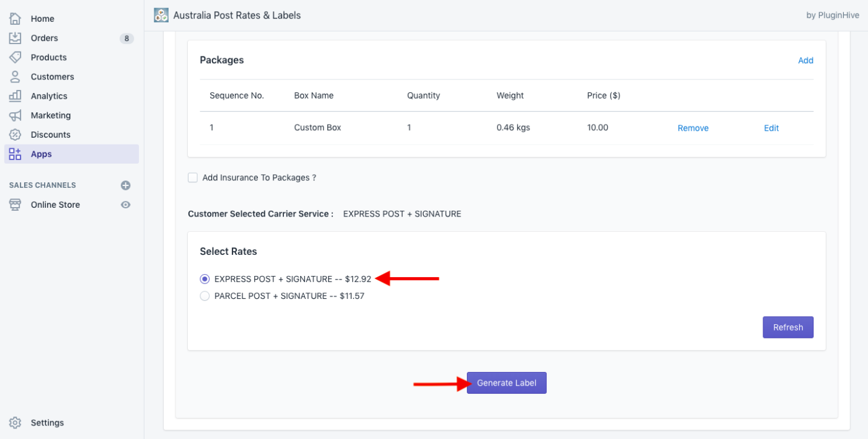The height and width of the screenshot is (439, 868).
Task: Click the Quantity column header
Action: (423, 95)
